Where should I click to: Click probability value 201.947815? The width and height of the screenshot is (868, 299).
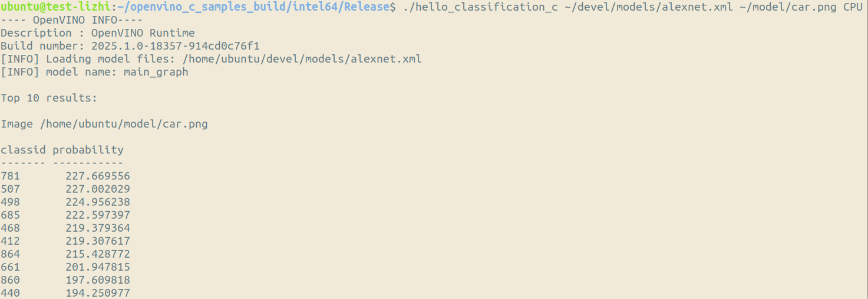[x=98, y=267]
